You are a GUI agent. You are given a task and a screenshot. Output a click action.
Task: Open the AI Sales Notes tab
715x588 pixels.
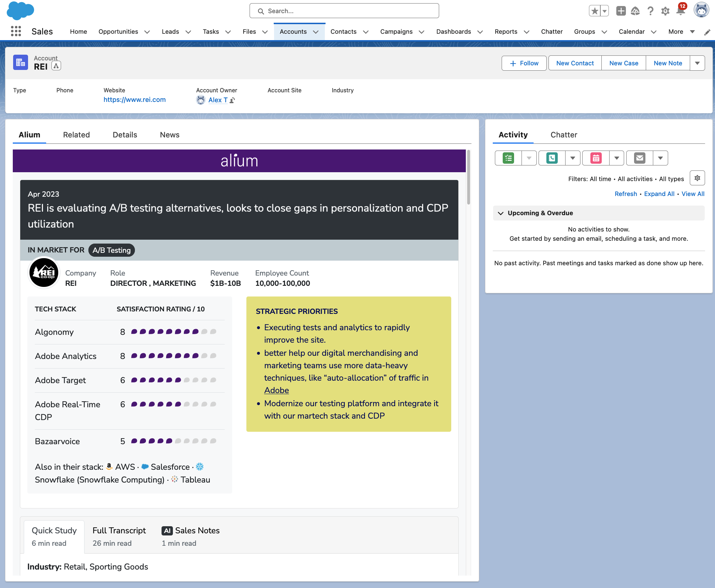click(191, 536)
